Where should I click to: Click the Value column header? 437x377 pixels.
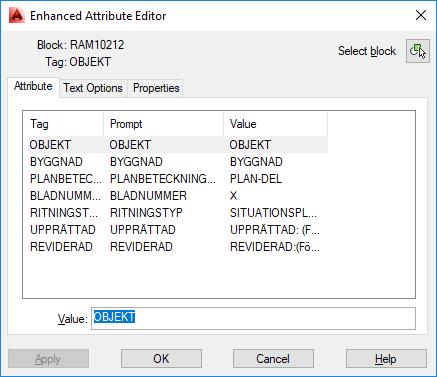tap(276, 124)
